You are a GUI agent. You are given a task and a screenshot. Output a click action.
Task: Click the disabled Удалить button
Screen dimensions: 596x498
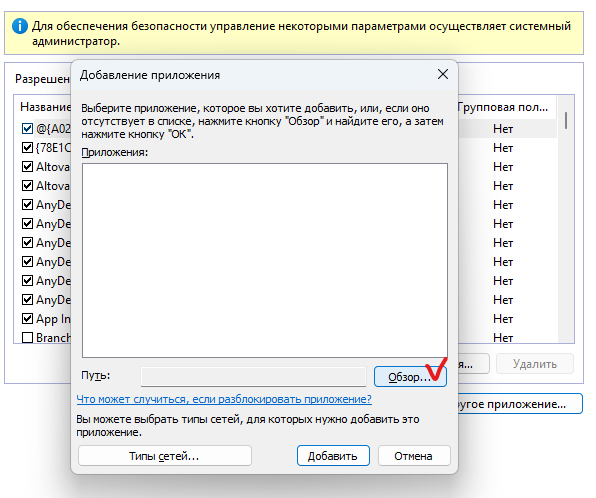coord(535,364)
